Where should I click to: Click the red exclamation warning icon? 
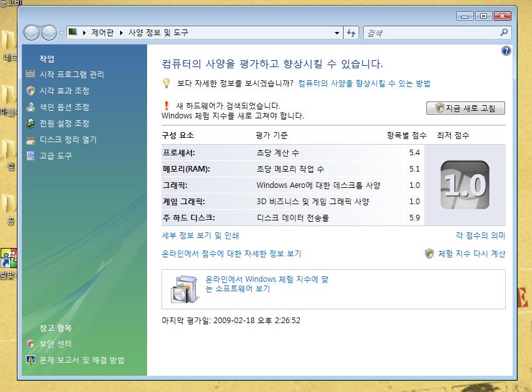(x=166, y=106)
